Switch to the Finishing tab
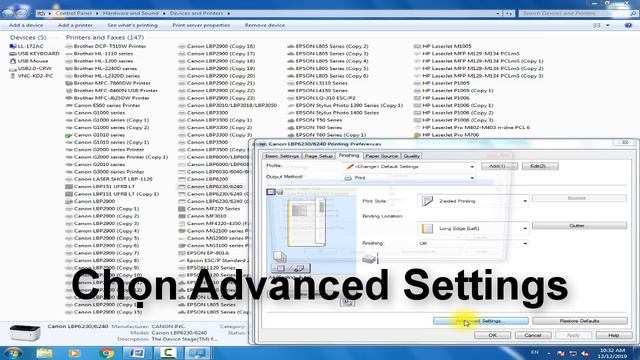This screenshot has height=360, width=640. tap(349, 156)
